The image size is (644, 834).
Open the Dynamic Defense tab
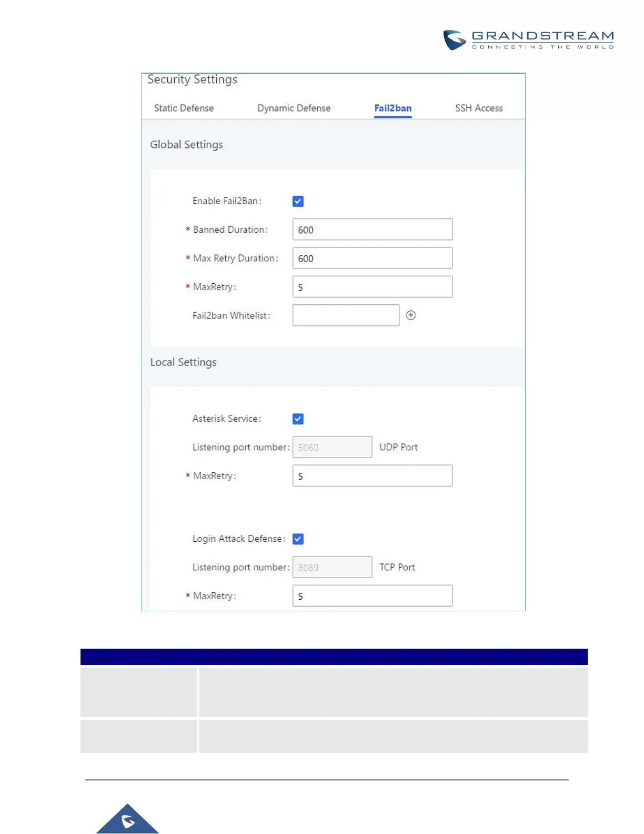click(x=294, y=108)
